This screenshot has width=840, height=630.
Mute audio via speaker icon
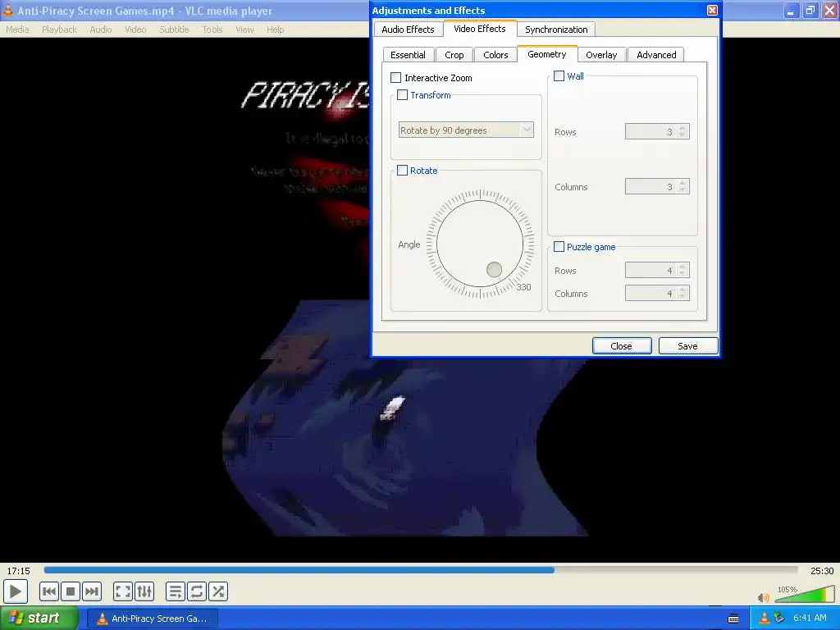(764, 597)
